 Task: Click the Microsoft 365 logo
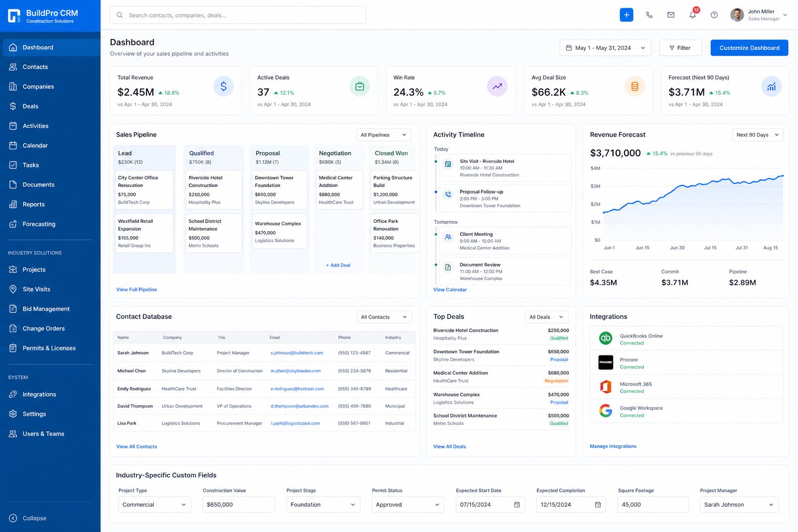[606, 387]
